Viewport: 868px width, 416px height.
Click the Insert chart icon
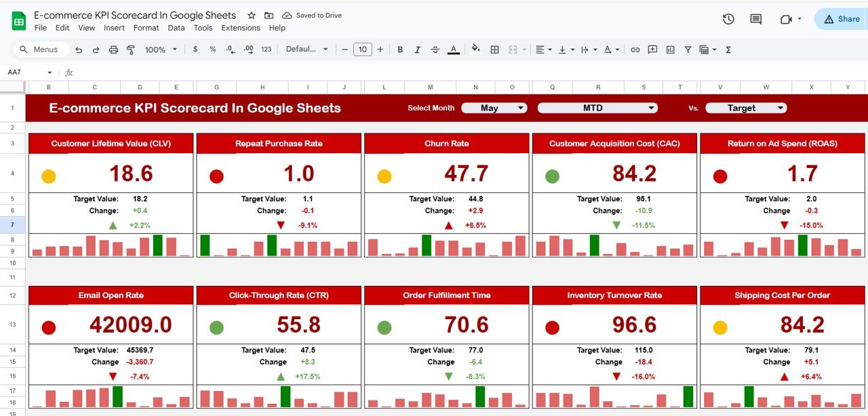pyautogui.click(x=669, y=49)
